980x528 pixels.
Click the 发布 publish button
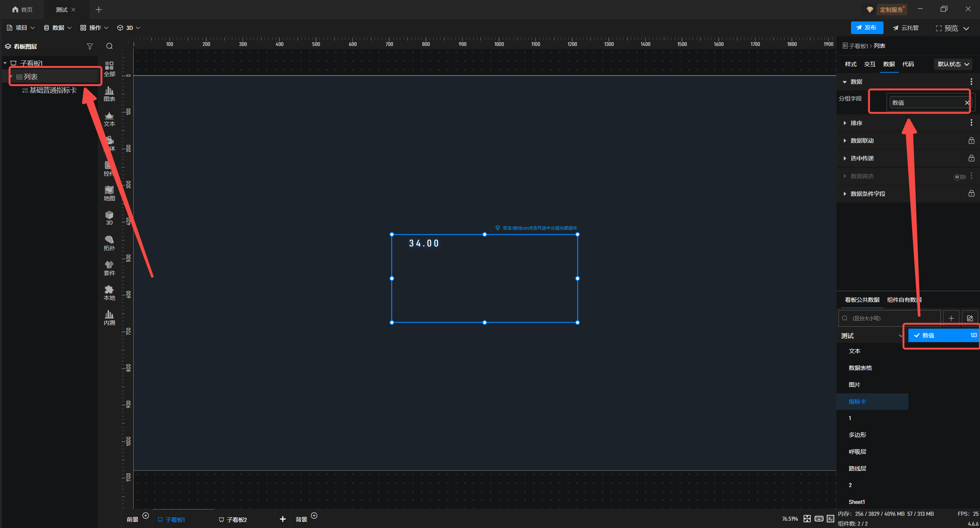pos(867,28)
